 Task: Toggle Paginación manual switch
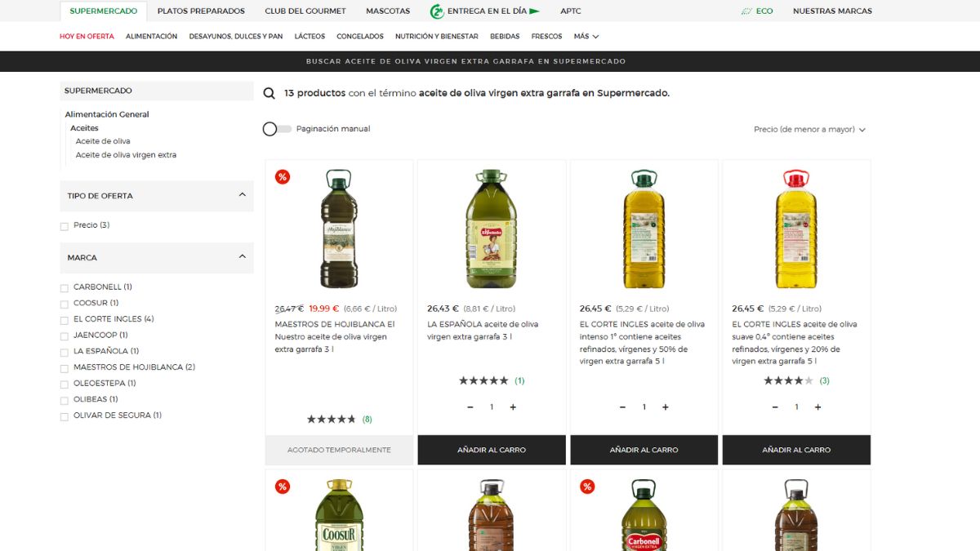pyautogui.click(x=277, y=129)
